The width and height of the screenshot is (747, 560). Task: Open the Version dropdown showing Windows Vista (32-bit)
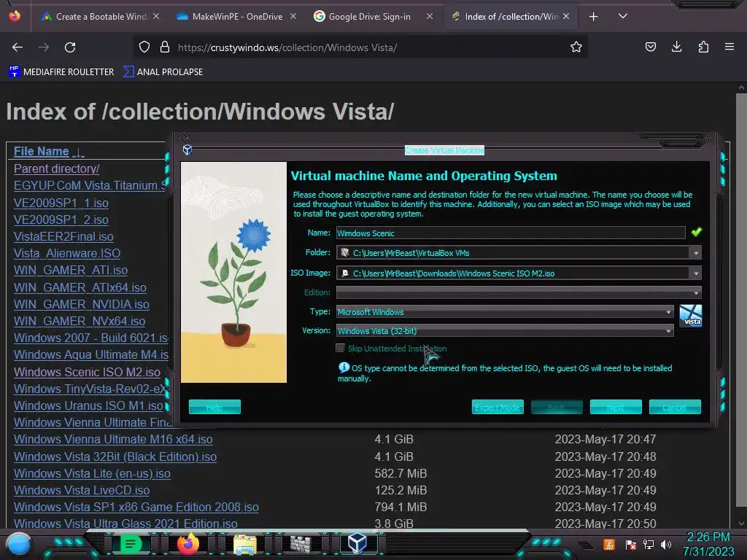click(505, 330)
